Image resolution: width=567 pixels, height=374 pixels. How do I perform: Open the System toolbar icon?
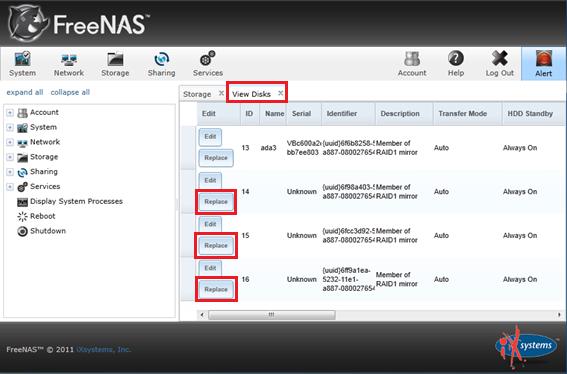(x=22, y=64)
